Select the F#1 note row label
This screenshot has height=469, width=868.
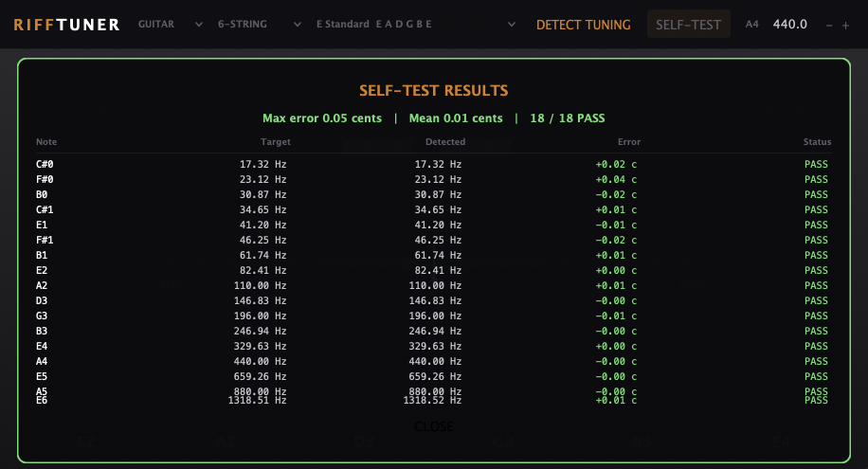coord(45,241)
